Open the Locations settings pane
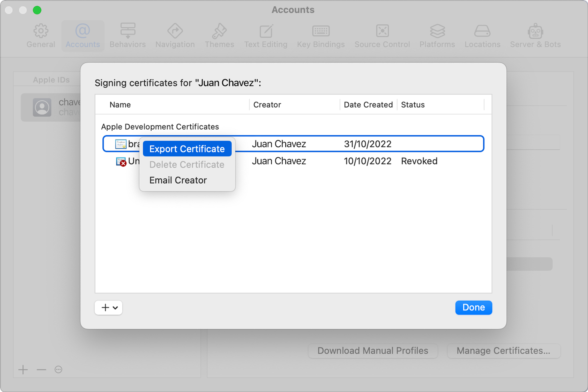This screenshot has height=392, width=588. (x=482, y=35)
